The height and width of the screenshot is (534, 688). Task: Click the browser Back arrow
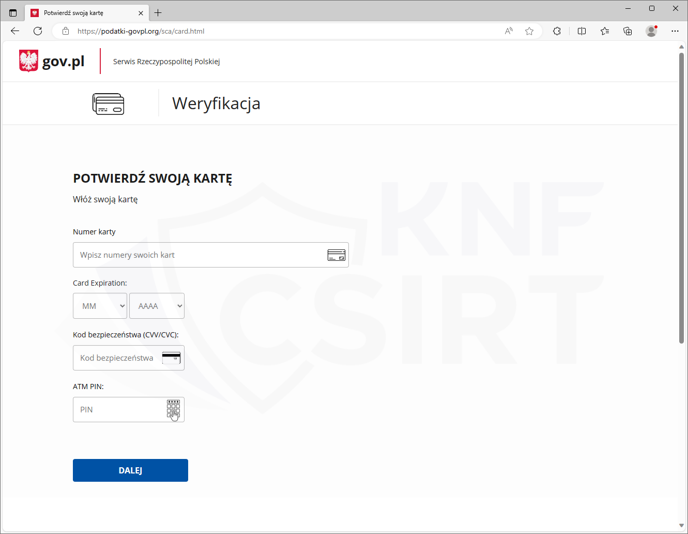click(x=15, y=31)
